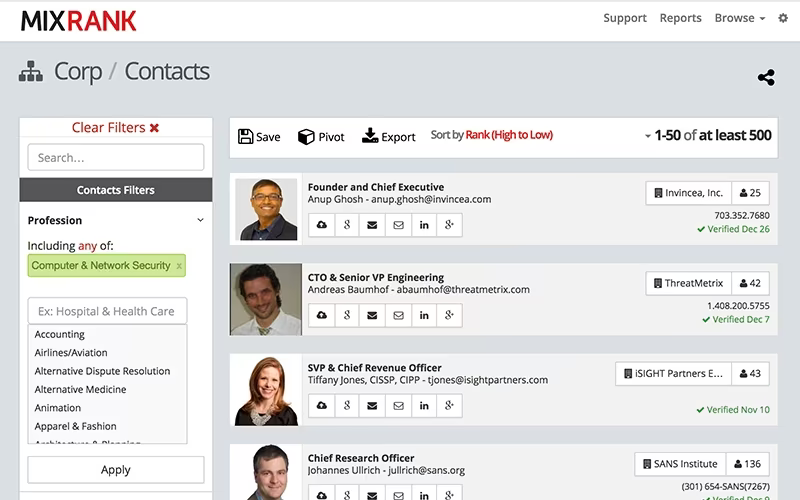Click Google search icon for Anup Ghosh
This screenshot has width=800, height=500.
(x=347, y=225)
